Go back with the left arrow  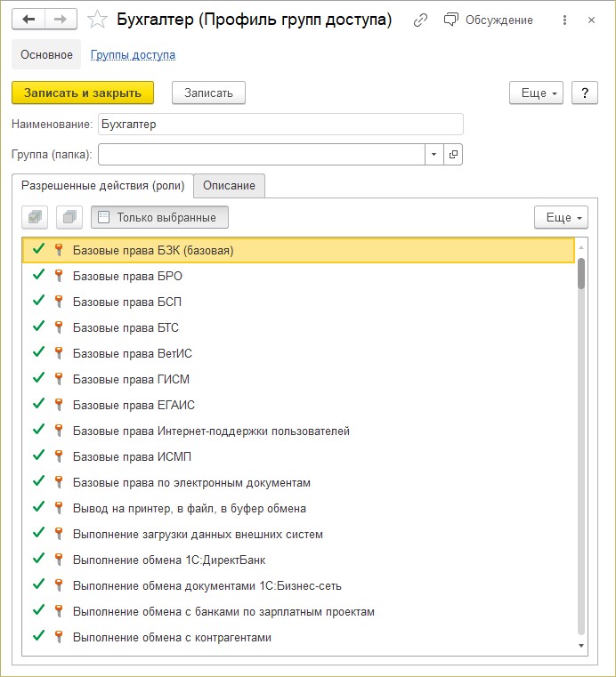pos(28,20)
